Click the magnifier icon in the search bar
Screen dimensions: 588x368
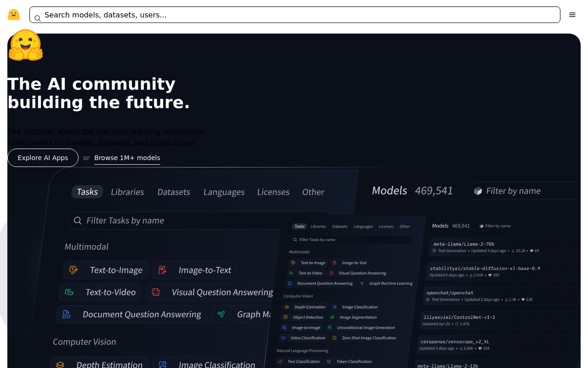[38, 18]
